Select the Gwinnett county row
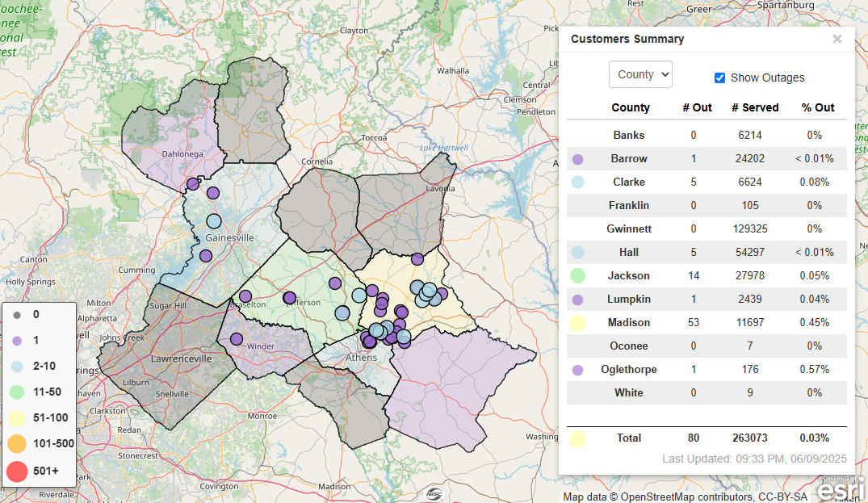The width and height of the screenshot is (868, 503). [628, 229]
